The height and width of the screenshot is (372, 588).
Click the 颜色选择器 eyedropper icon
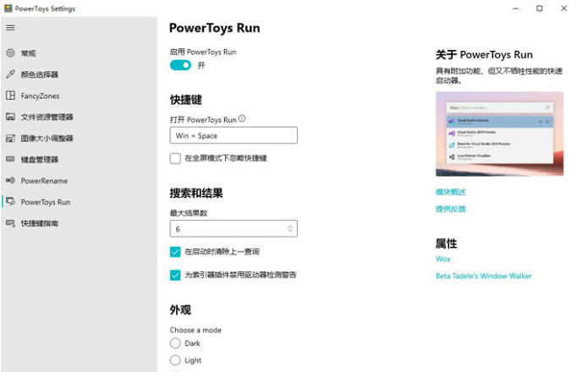coord(10,74)
